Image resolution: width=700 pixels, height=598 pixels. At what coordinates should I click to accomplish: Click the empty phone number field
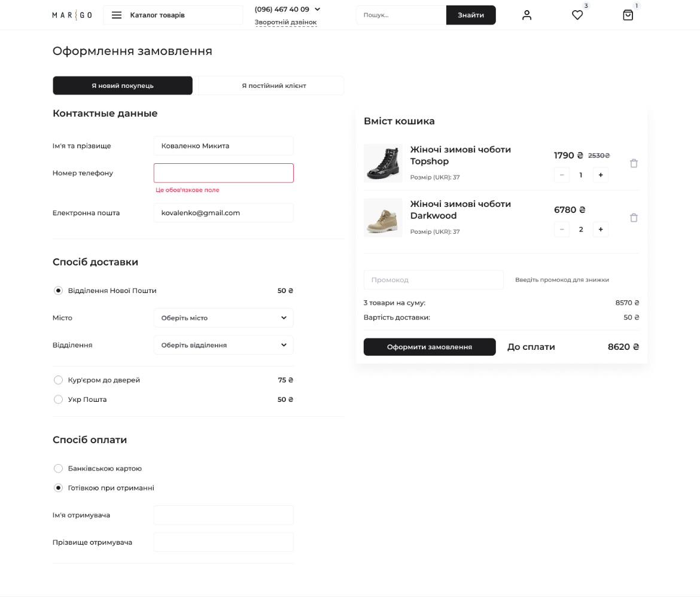(x=223, y=173)
